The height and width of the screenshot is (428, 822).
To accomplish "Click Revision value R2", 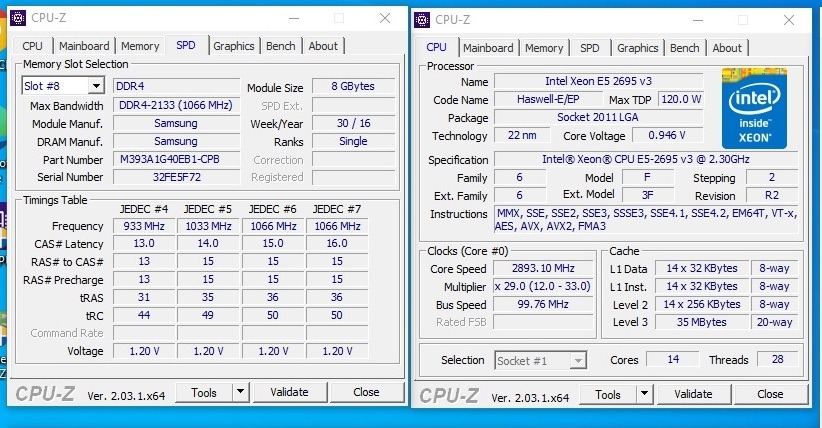I will coord(772,195).
